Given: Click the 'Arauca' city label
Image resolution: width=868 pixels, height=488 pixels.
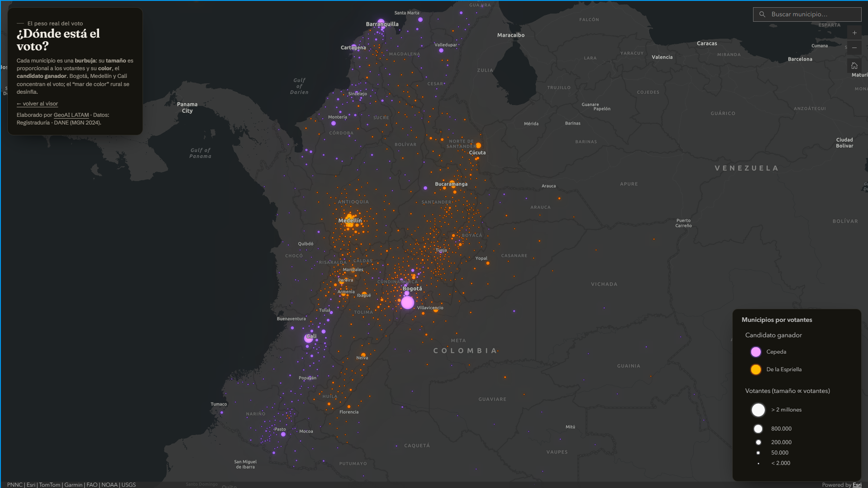Looking at the screenshot, I should tap(548, 186).
